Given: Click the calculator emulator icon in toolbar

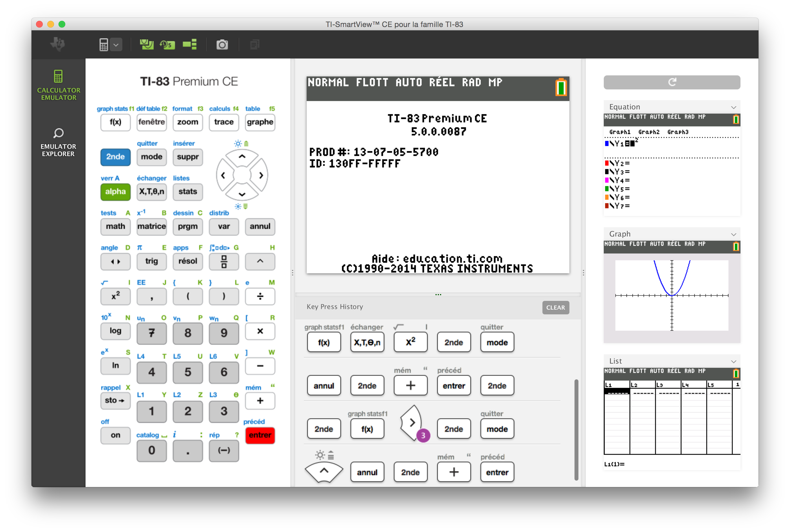Looking at the screenshot, I should (x=104, y=45).
